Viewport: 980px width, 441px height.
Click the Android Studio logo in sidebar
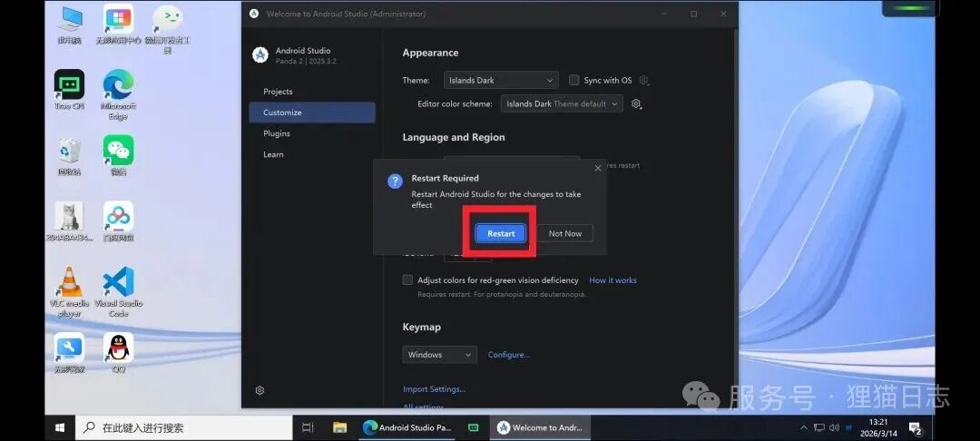[260, 55]
